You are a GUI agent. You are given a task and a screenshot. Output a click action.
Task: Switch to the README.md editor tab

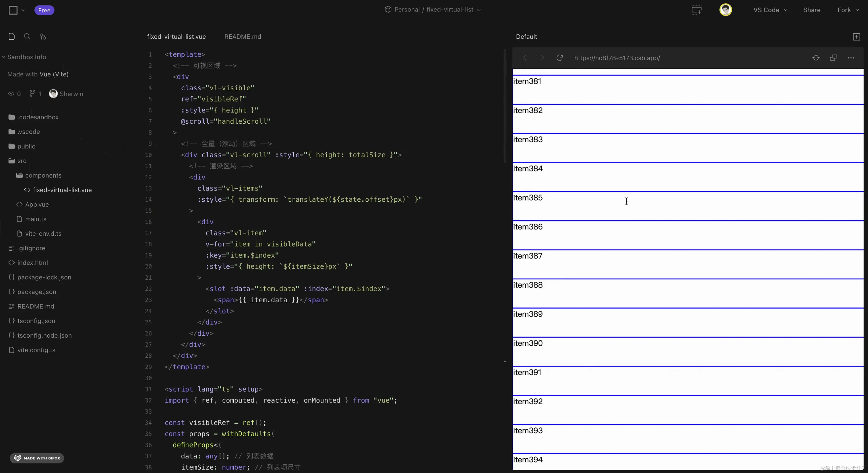243,37
